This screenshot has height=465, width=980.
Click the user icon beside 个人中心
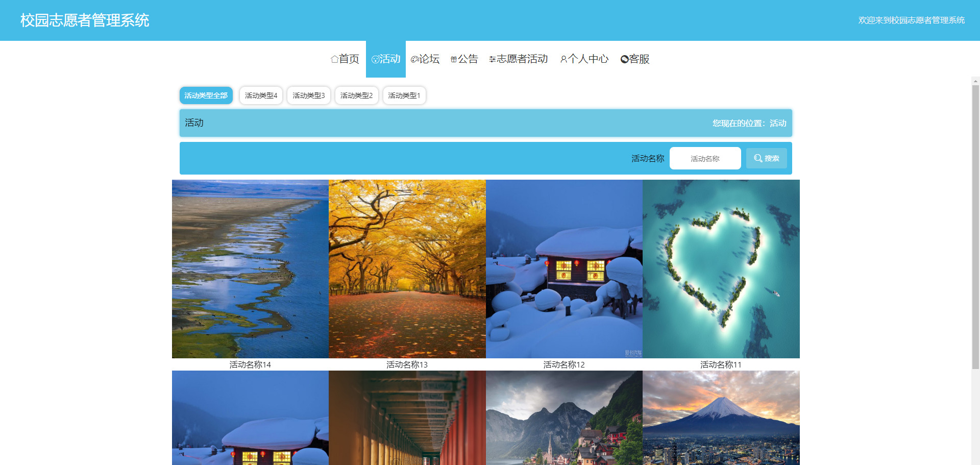click(563, 59)
